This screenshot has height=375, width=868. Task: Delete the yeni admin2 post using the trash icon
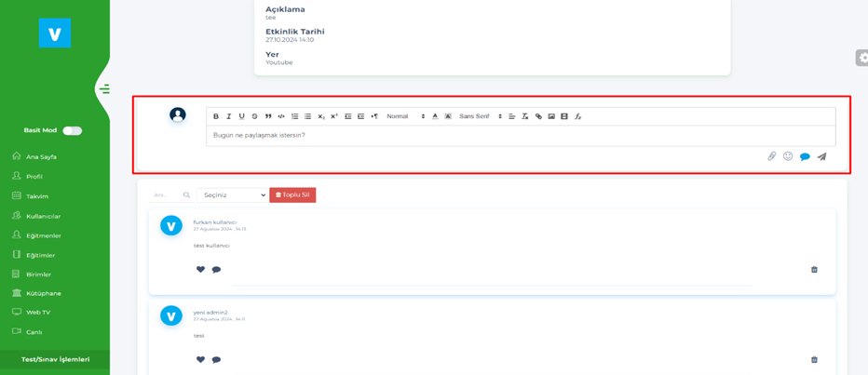(x=814, y=360)
